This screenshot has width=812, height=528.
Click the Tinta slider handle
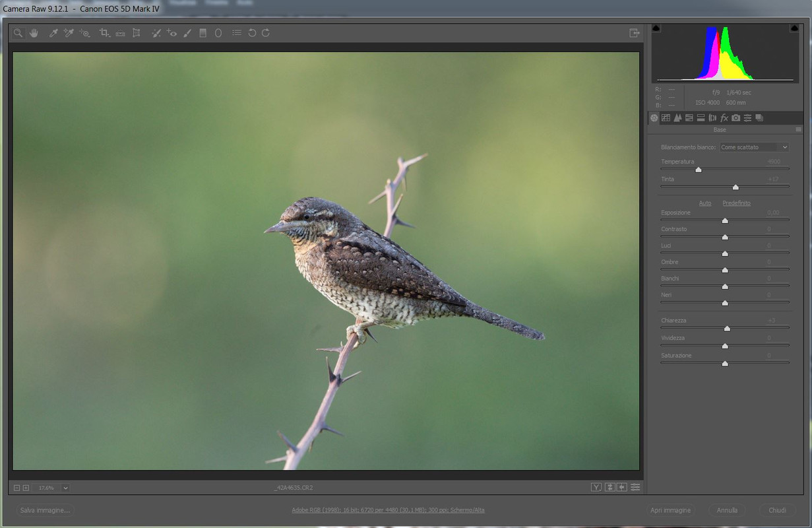coord(735,187)
